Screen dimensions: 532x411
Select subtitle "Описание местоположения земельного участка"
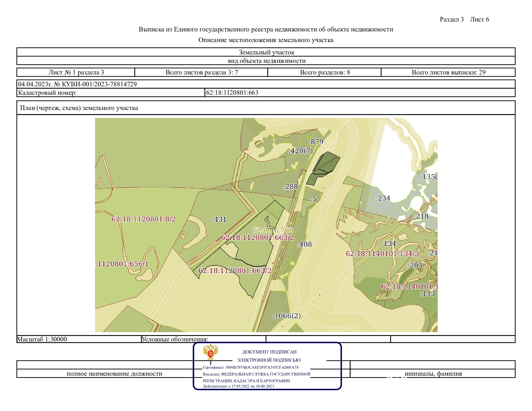pyautogui.click(x=266, y=40)
